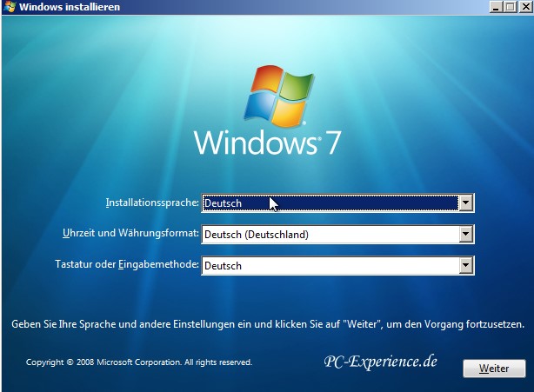Close the Windows installieren window

(x=524, y=7)
